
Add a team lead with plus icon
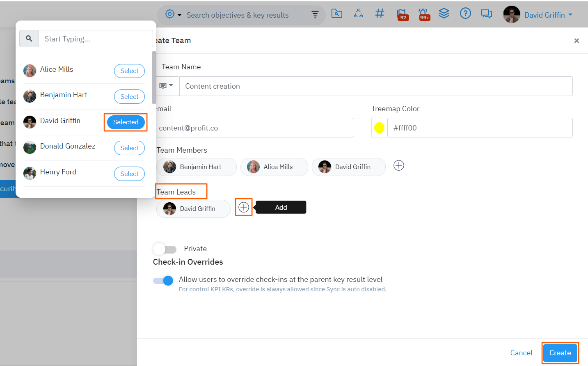(x=244, y=207)
